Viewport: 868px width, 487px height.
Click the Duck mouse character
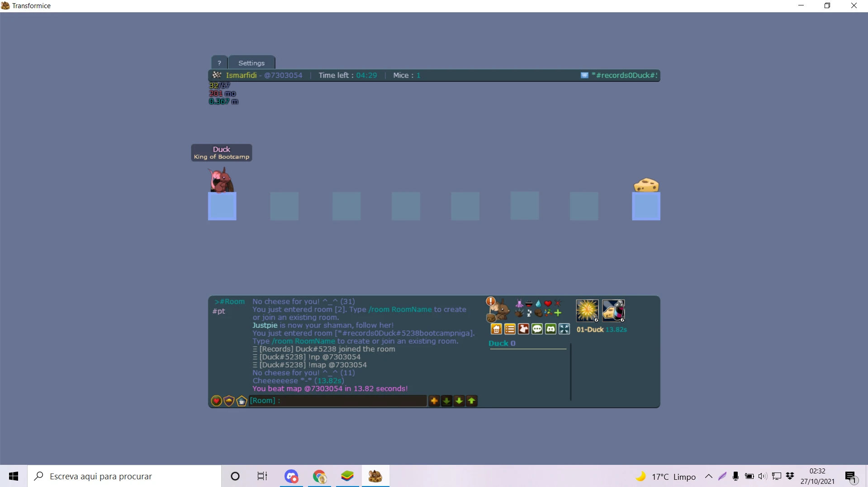click(x=221, y=180)
